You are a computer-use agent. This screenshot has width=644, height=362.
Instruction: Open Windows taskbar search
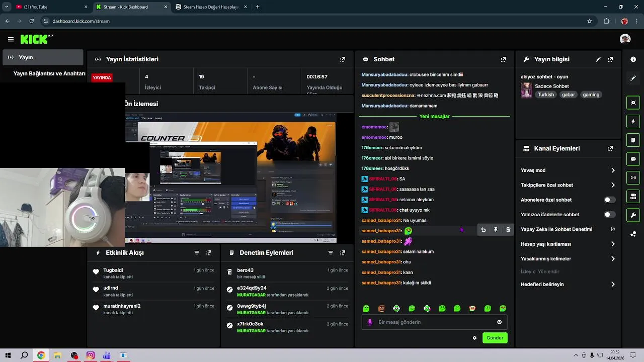point(24,355)
